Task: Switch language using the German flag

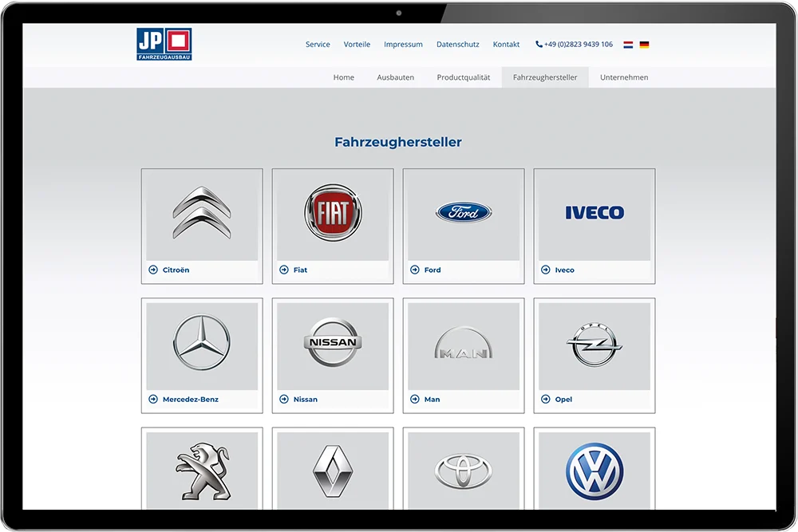Action: point(643,45)
